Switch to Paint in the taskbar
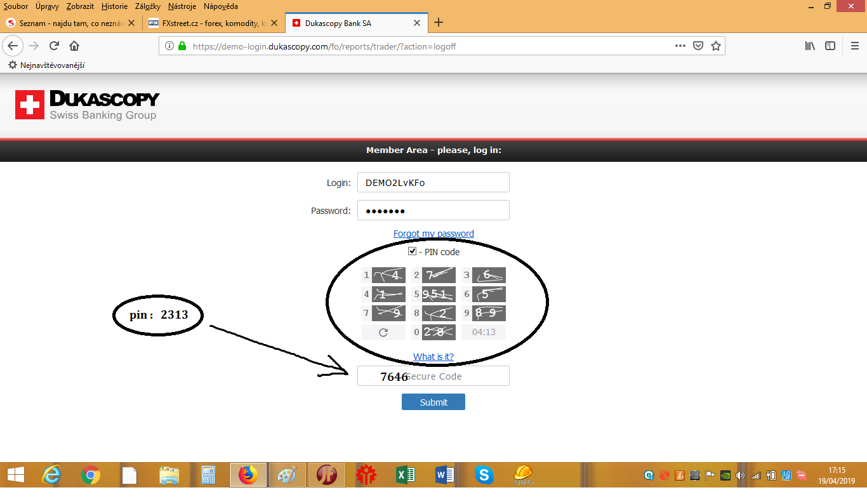Viewport: 867px width, 504px height. [x=287, y=475]
